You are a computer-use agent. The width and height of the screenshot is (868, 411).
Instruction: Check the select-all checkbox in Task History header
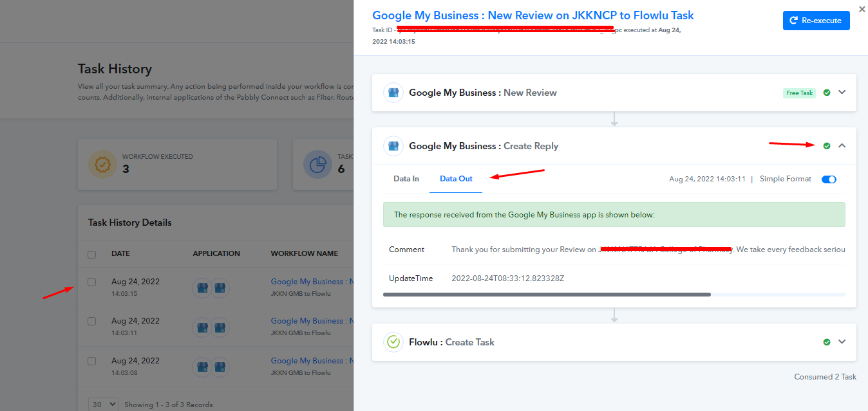92,255
